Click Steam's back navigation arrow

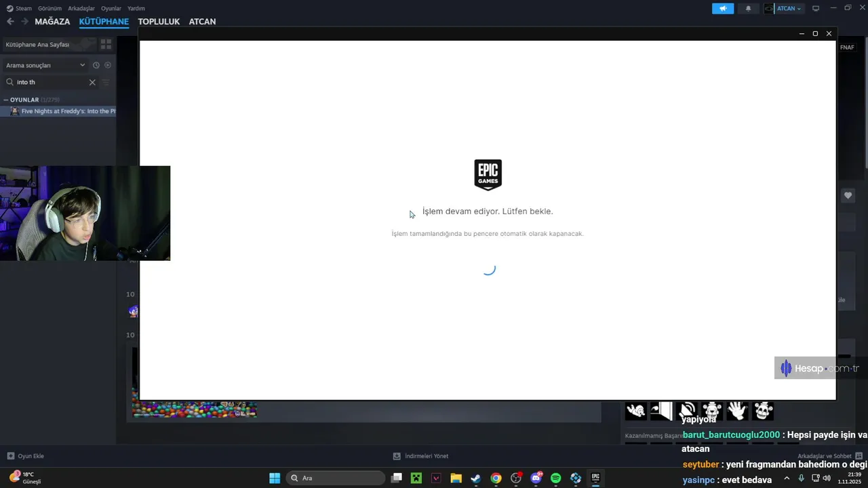[x=10, y=22]
